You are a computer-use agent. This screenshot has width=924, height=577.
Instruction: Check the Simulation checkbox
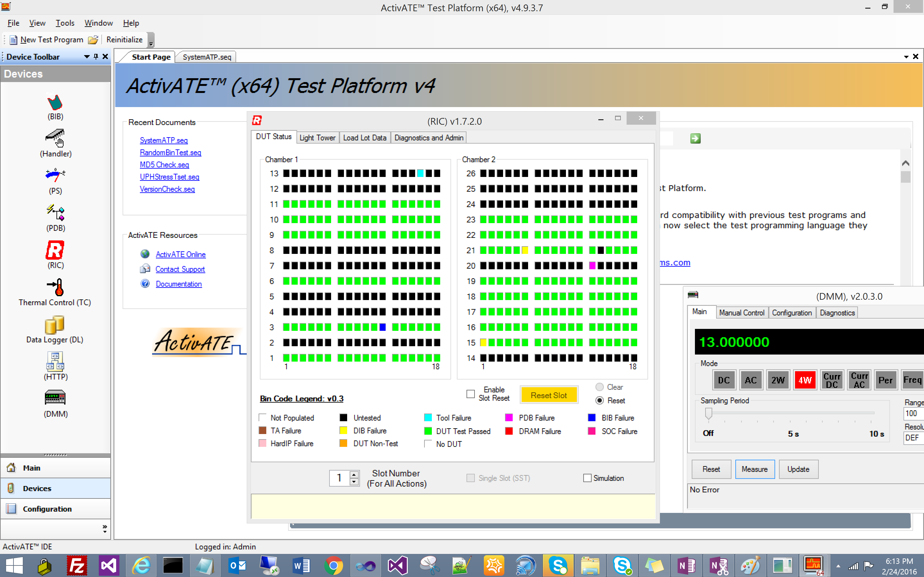pyautogui.click(x=587, y=478)
